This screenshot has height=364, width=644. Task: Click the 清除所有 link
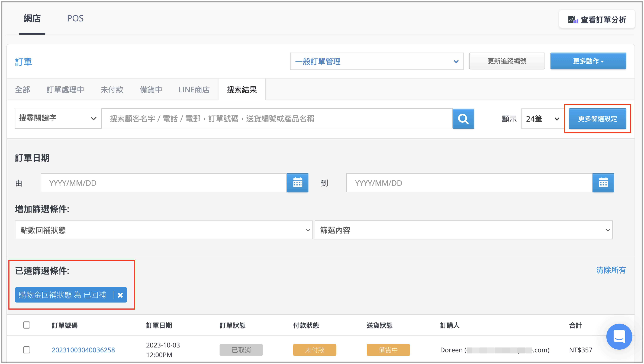(611, 270)
